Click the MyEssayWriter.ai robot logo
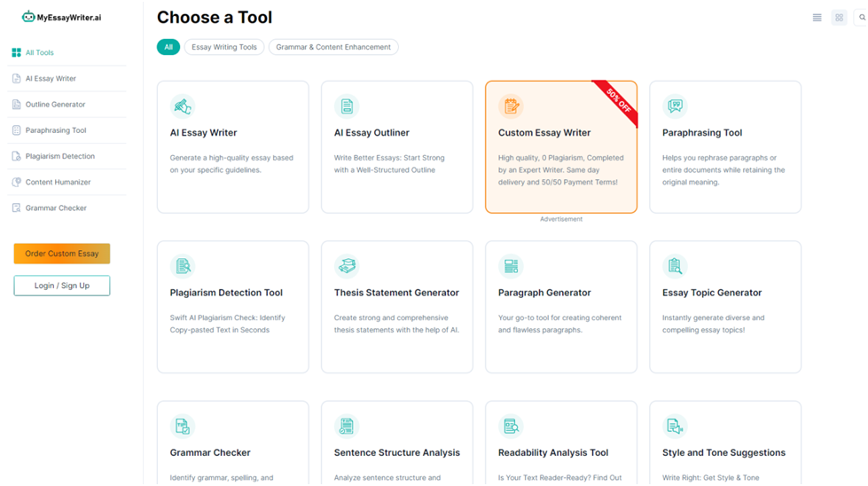The image size is (868, 486). pos(28,17)
